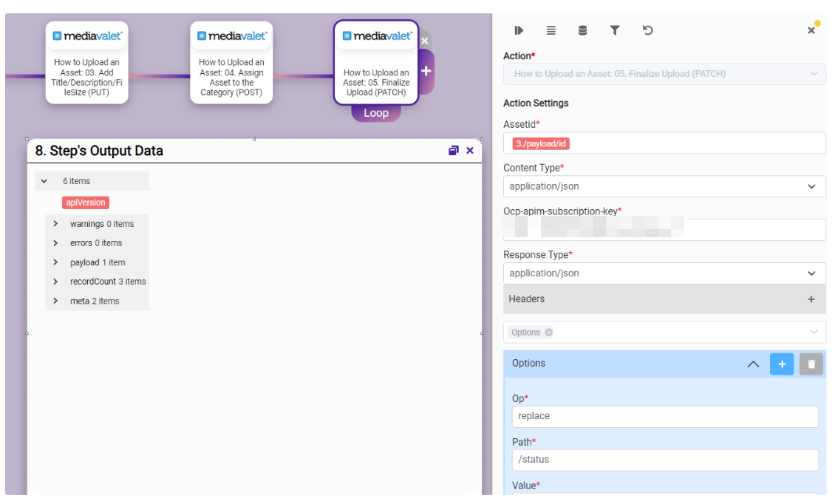The width and height of the screenshot is (838, 504).
Task: Add a step with the purple plus button
Action: (x=426, y=71)
